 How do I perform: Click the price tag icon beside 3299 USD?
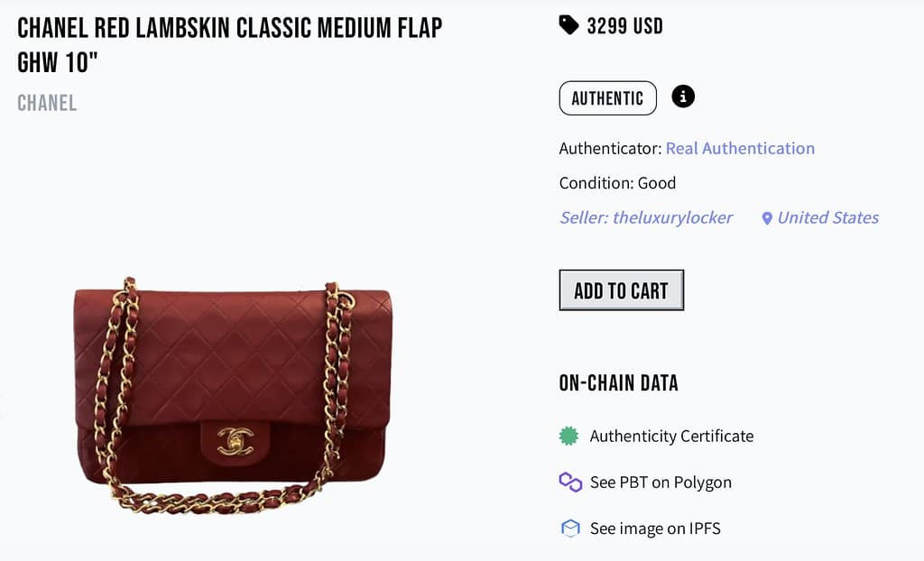pyautogui.click(x=567, y=25)
